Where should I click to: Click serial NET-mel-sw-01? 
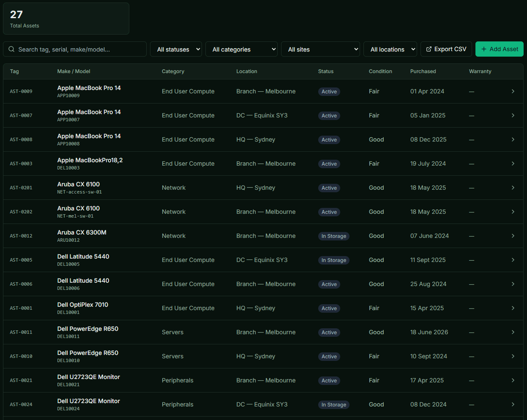(75, 216)
